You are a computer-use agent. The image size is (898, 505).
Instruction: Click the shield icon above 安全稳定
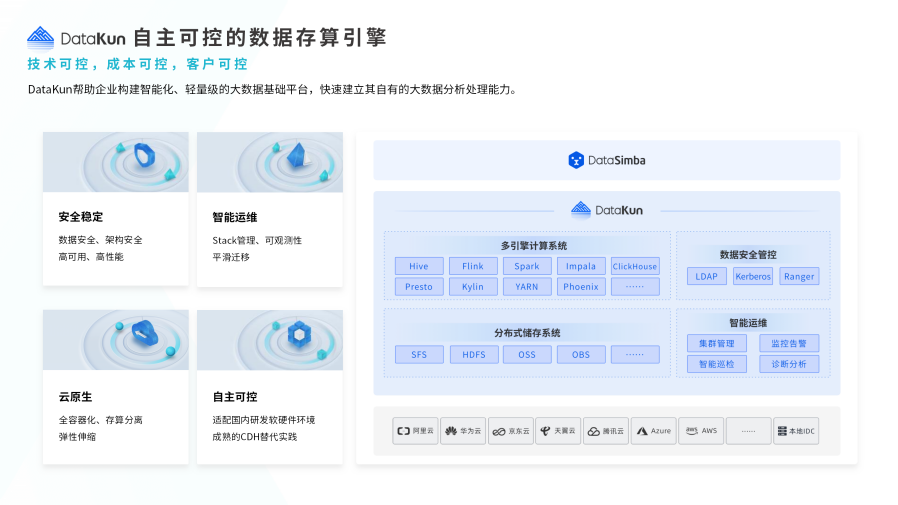145,155
